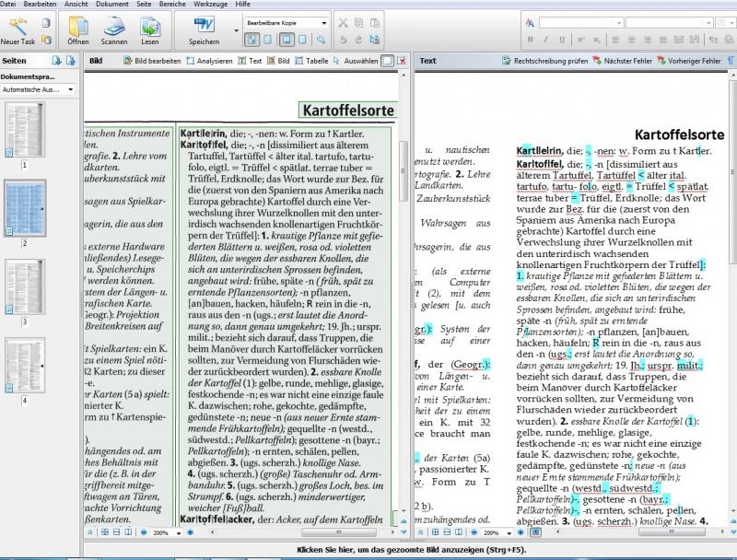
Task: Open the Ansicht menu
Action: coord(76,4)
